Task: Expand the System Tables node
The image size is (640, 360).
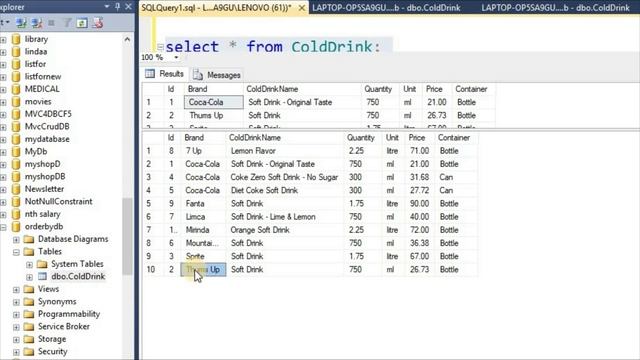Action: tap(29, 264)
